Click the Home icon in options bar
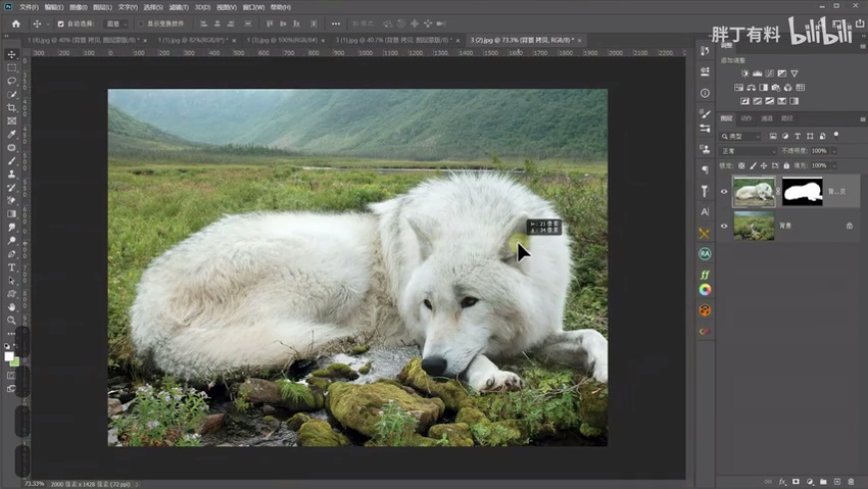The image size is (868, 489). [x=15, y=23]
